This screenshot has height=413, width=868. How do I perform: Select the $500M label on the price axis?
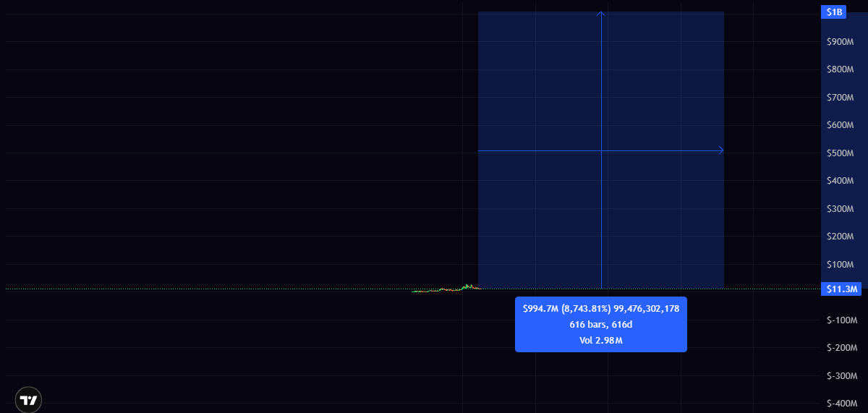point(841,153)
